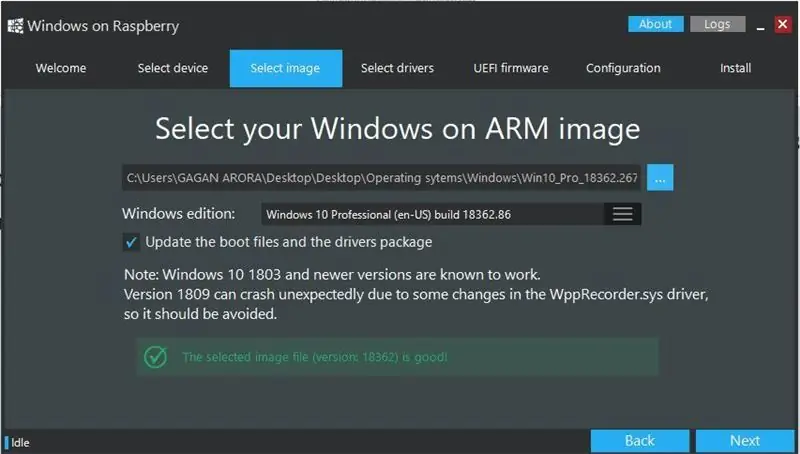Open the About dialog
Viewport: 800px width, 454px height.
[656, 24]
